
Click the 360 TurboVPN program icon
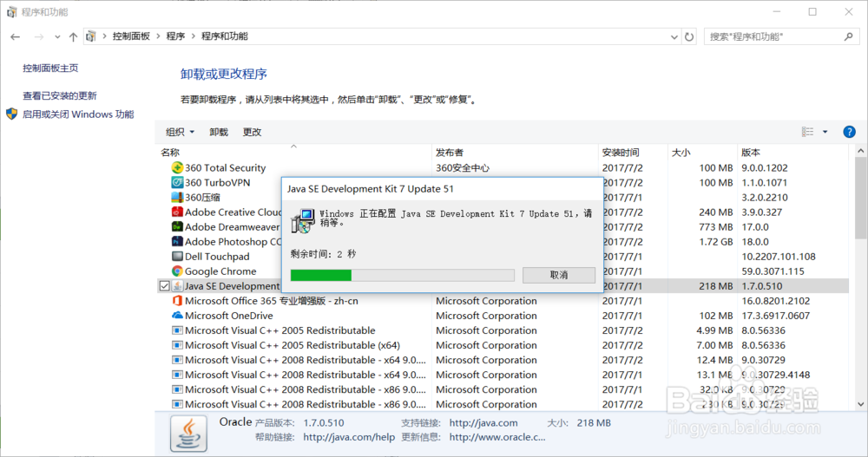177,183
